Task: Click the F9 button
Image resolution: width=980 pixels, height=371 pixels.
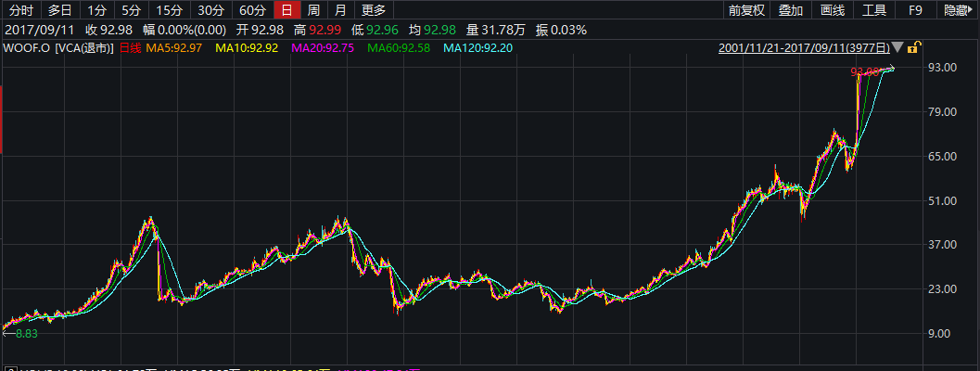Action: [915, 11]
